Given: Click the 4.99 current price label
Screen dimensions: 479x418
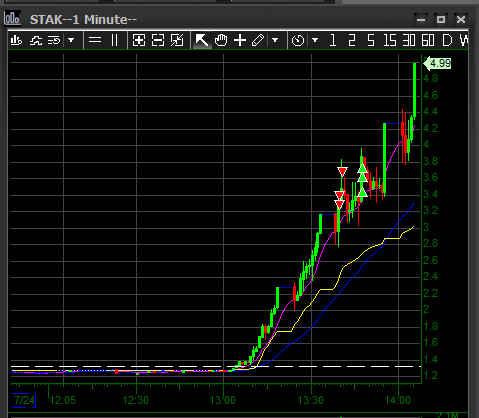Looking at the screenshot, I should (x=437, y=63).
